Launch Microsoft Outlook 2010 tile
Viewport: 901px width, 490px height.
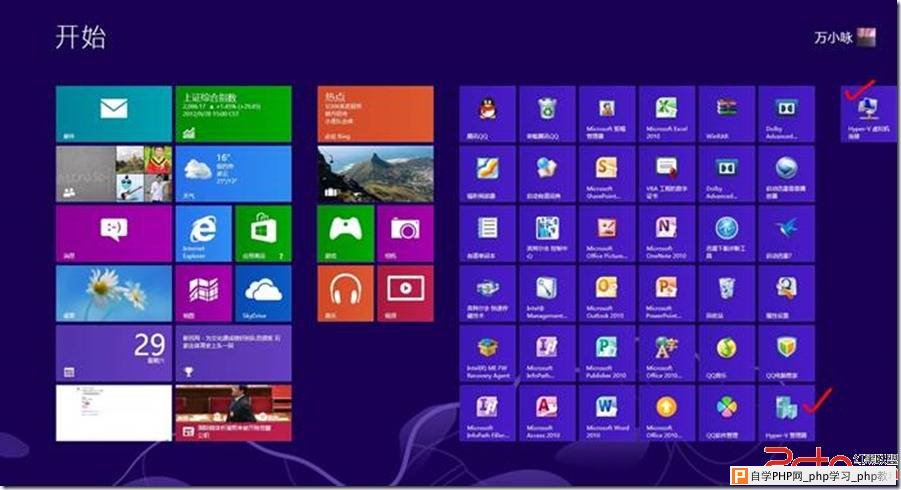pyautogui.click(x=607, y=293)
